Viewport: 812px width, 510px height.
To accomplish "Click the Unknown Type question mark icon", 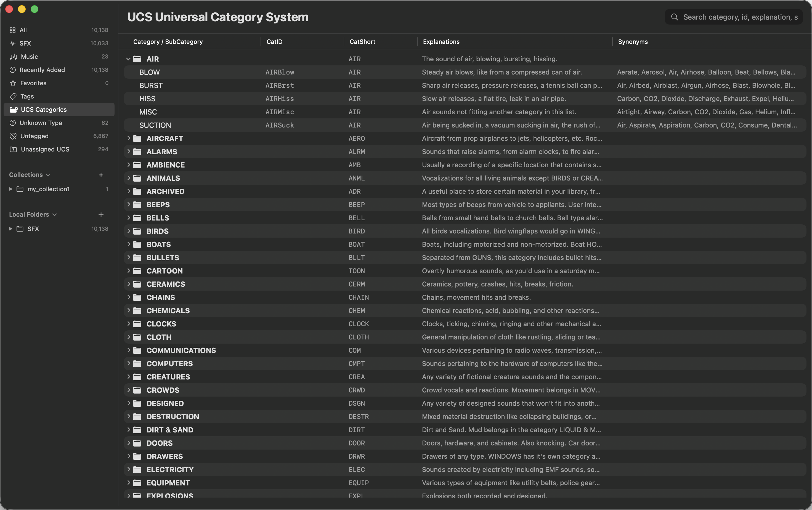I will (x=13, y=123).
